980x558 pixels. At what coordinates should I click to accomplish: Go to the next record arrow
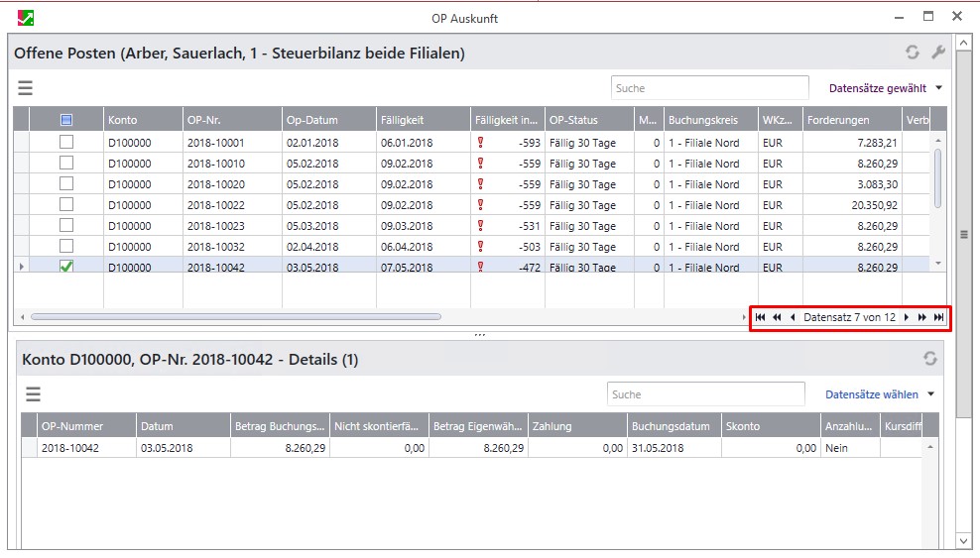click(907, 318)
